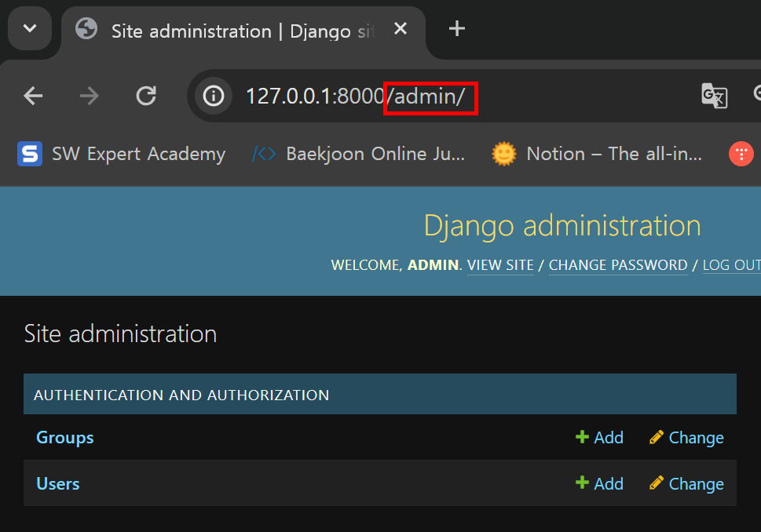View site information icon
761x532 pixels.
pyautogui.click(x=214, y=96)
